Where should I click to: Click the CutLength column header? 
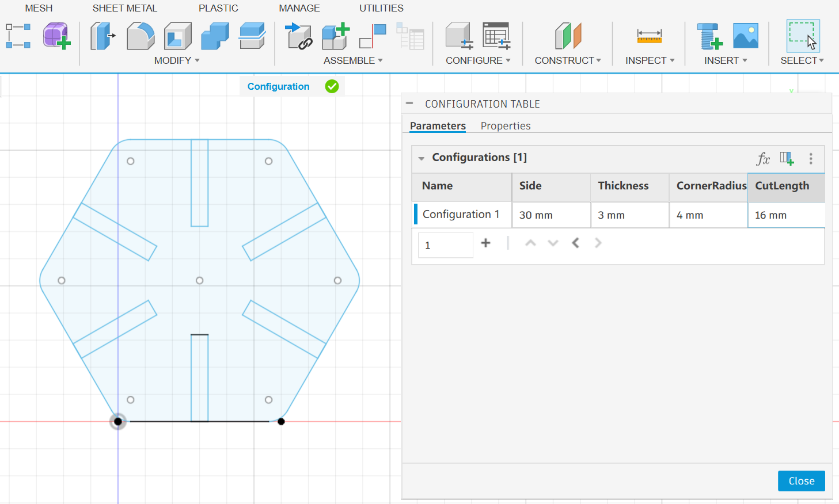[x=787, y=187]
